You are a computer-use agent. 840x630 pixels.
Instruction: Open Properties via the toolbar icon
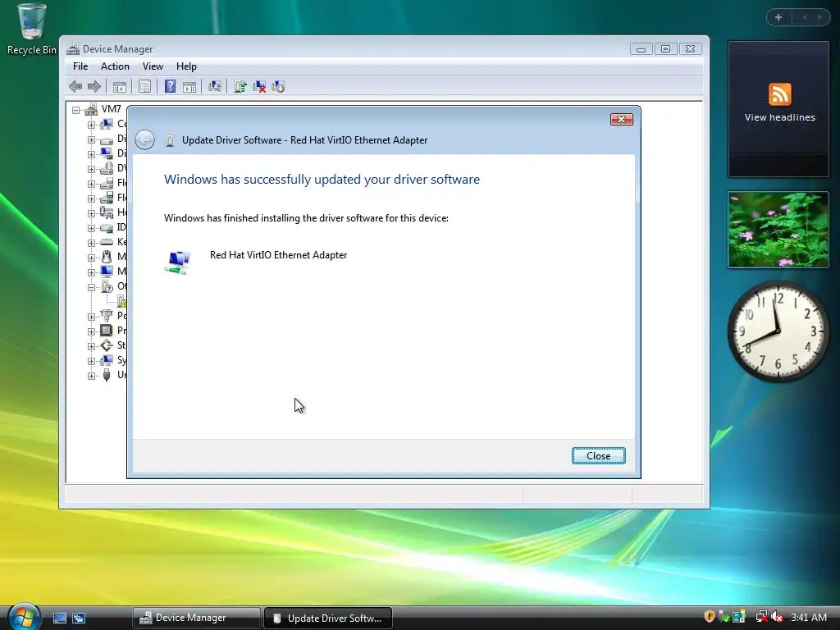pos(144,87)
